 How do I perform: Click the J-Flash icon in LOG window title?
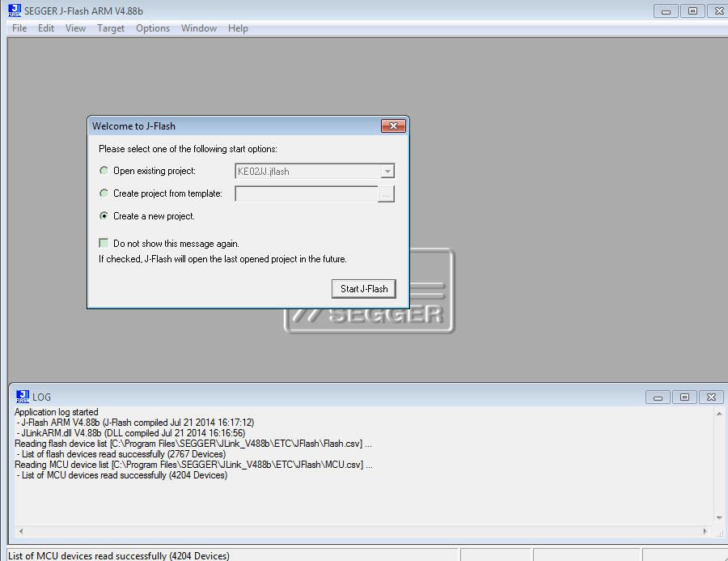click(23, 397)
